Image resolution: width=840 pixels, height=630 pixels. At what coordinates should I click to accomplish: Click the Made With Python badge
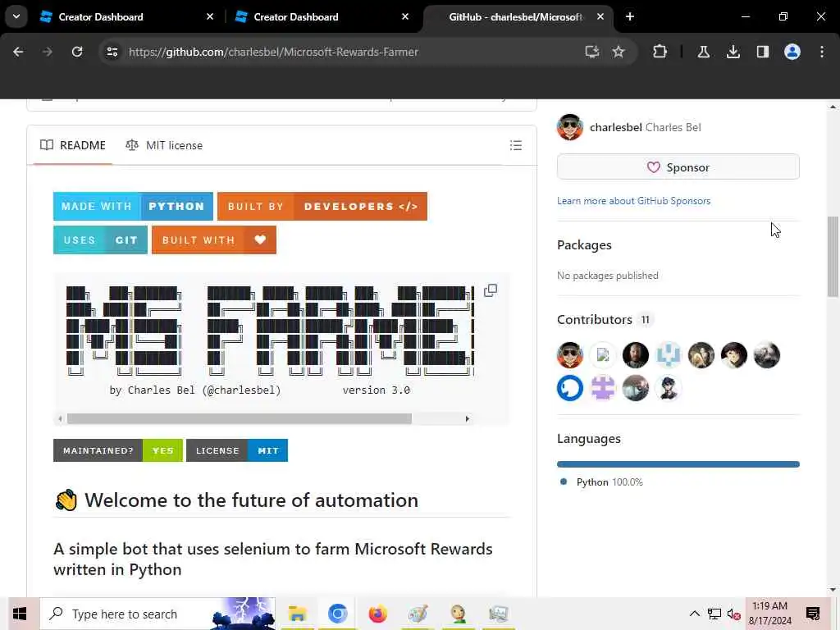click(x=133, y=206)
